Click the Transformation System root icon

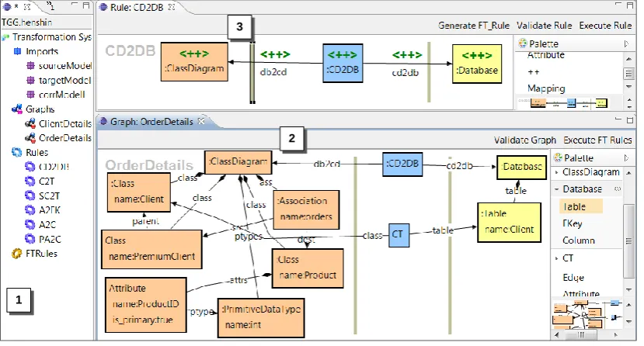coord(5,37)
